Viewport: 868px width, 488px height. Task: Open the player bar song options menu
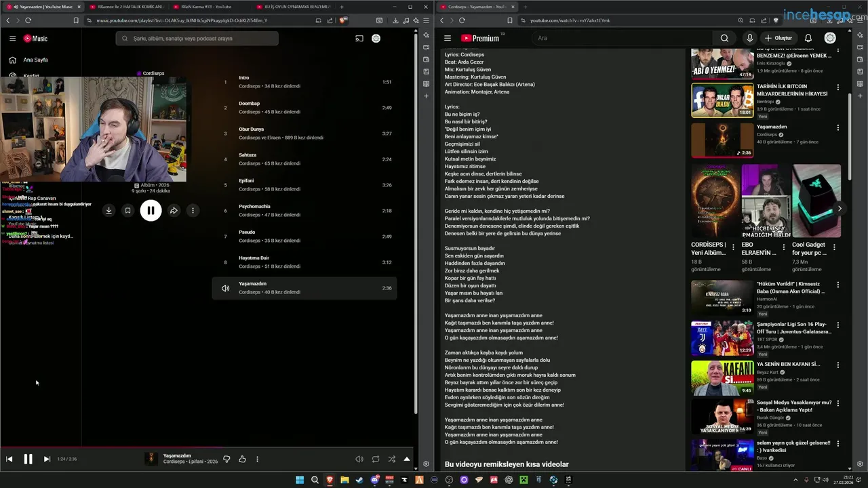tap(257, 459)
